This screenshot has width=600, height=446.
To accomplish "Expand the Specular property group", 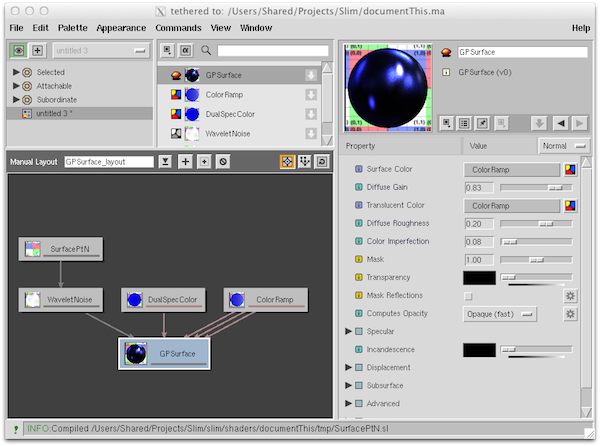I will click(349, 331).
